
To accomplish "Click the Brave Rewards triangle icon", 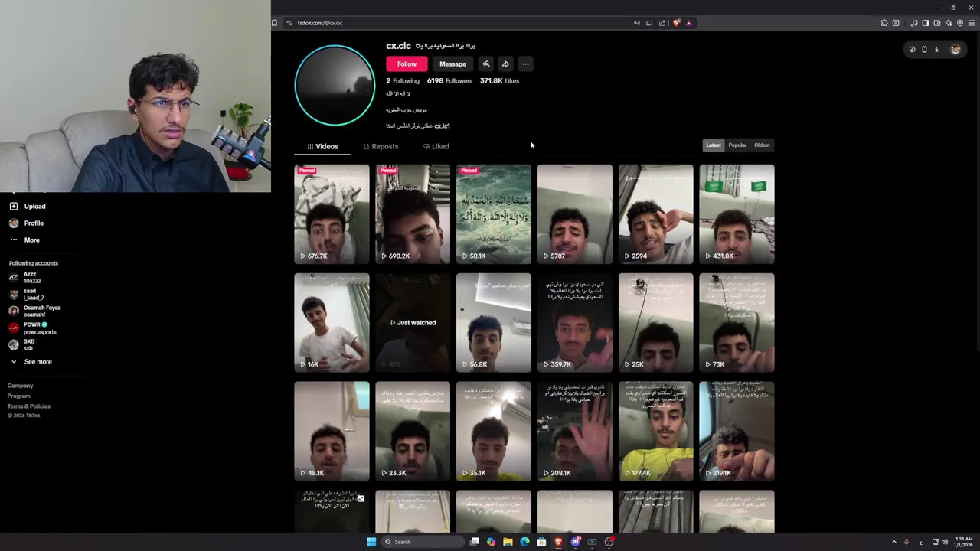I will coord(689,23).
